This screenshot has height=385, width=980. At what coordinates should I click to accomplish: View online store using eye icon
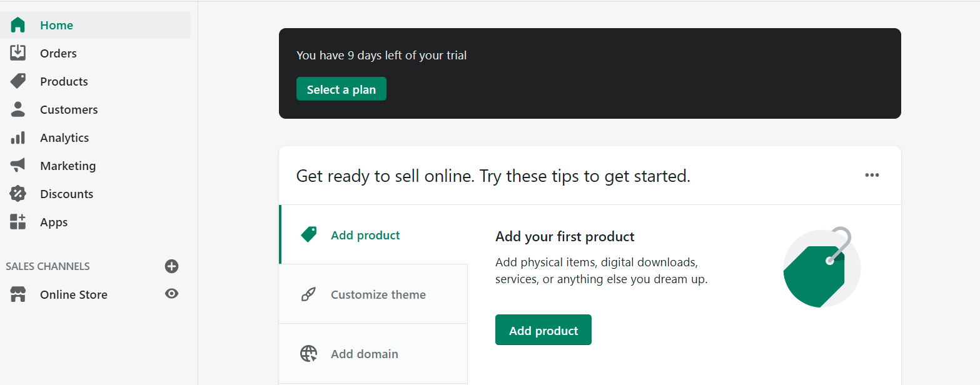click(171, 294)
